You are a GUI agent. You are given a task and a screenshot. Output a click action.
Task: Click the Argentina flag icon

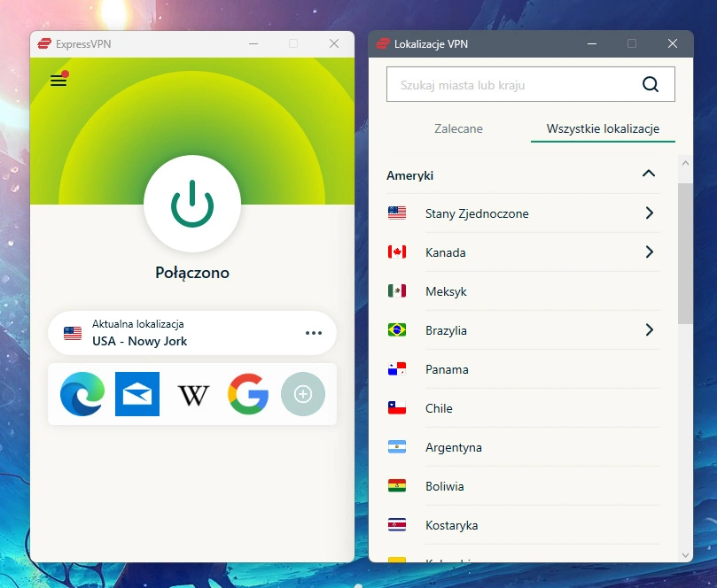(x=397, y=447)
